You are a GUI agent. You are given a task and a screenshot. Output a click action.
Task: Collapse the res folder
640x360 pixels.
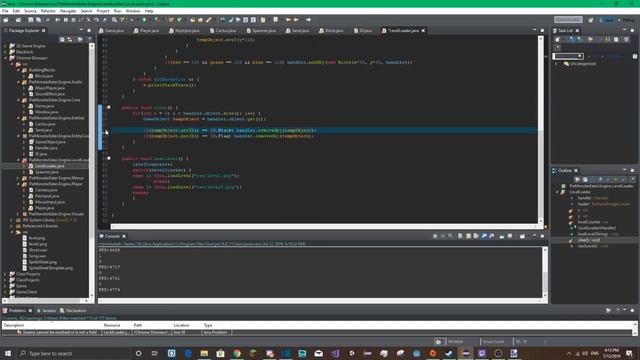[12, 232]
